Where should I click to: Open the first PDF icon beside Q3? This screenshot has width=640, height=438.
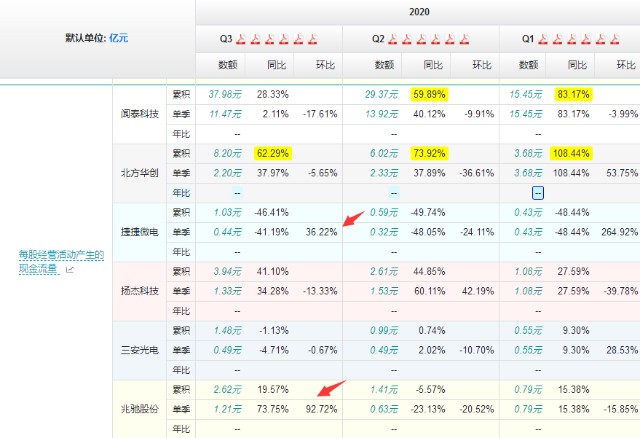[243, 39]
